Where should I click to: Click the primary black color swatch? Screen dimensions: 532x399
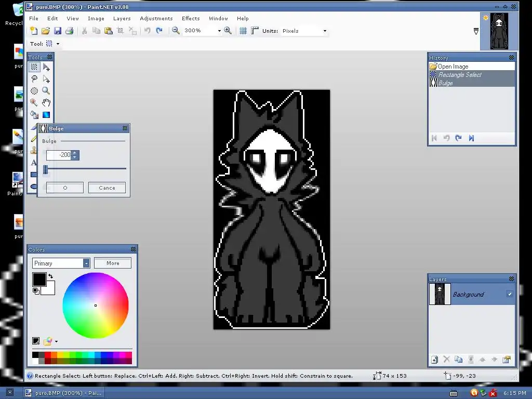[x=39, y=280]
